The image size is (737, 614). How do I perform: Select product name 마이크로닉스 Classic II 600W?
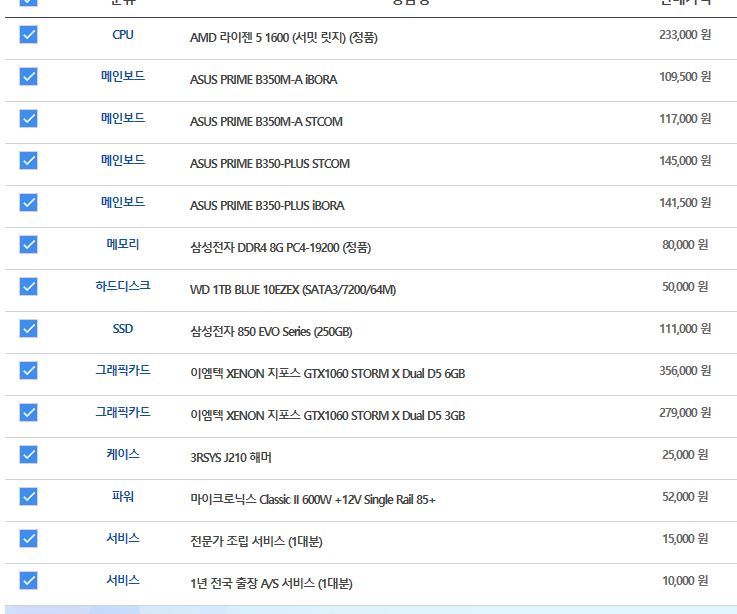pyautogui.click(x=313, y=499)
